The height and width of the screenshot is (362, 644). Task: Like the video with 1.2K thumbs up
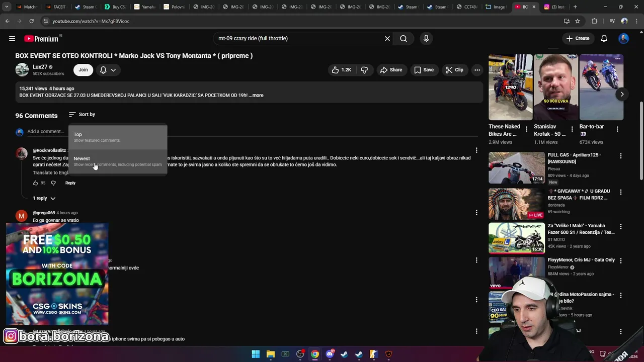click(341, 70)
